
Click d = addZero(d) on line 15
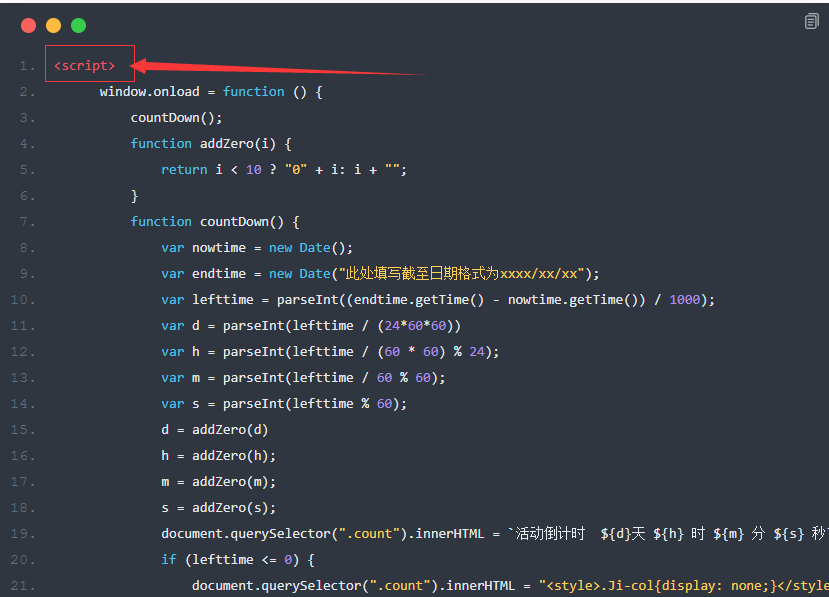coord(214,430)
